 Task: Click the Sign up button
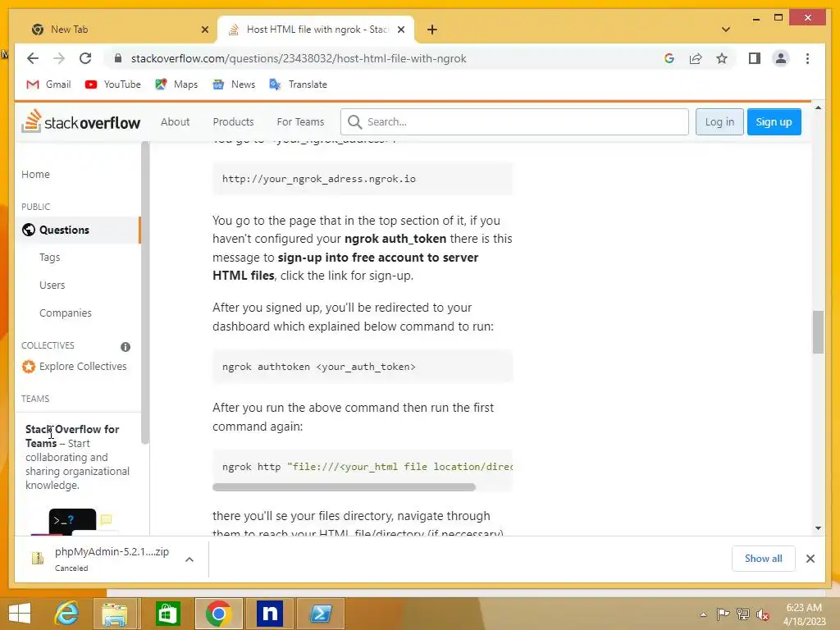pos(774,121)
